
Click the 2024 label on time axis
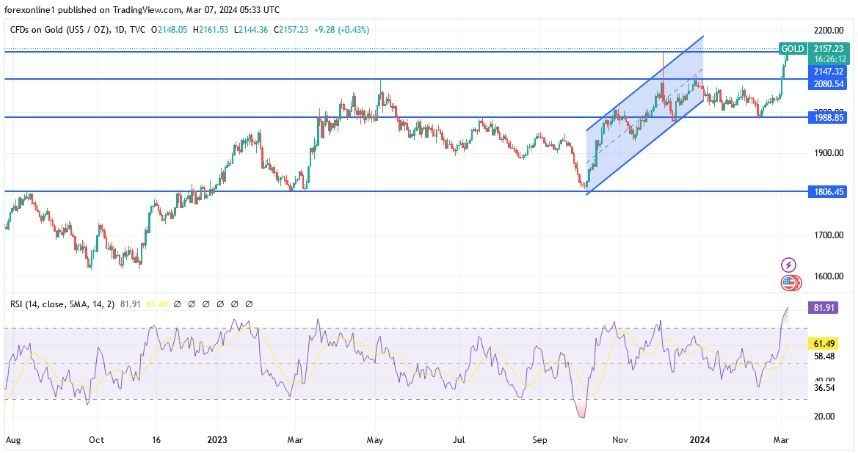(x=699, y=440)
